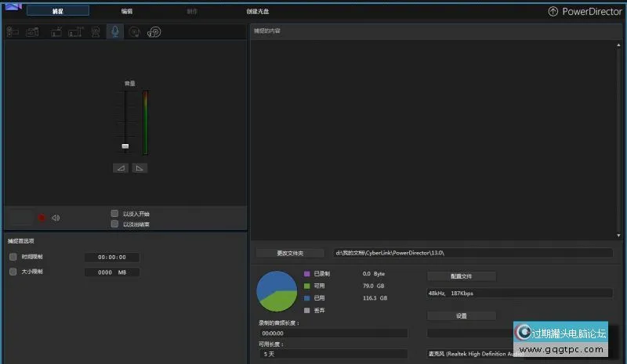Enable the 以淡出结束 checkbox
Viewport: 627px width, 364px height.
tap(115, 224)
